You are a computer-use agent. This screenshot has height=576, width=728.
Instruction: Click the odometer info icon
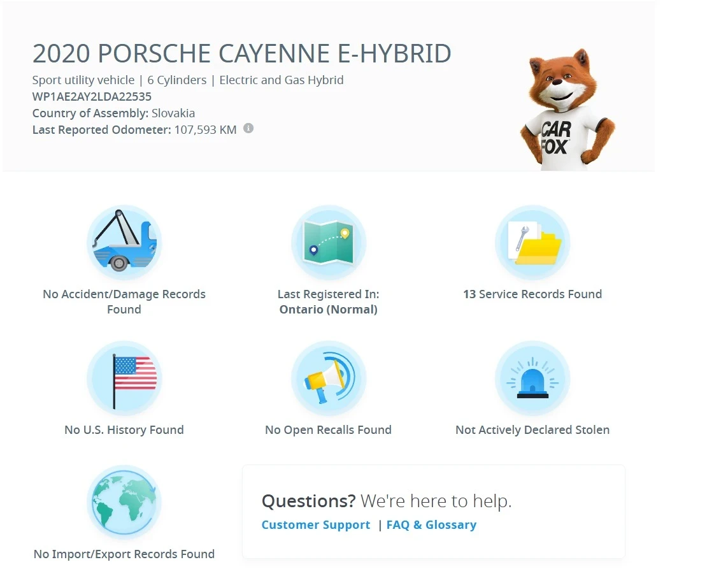pyautogui.click(x=248, y=128)
